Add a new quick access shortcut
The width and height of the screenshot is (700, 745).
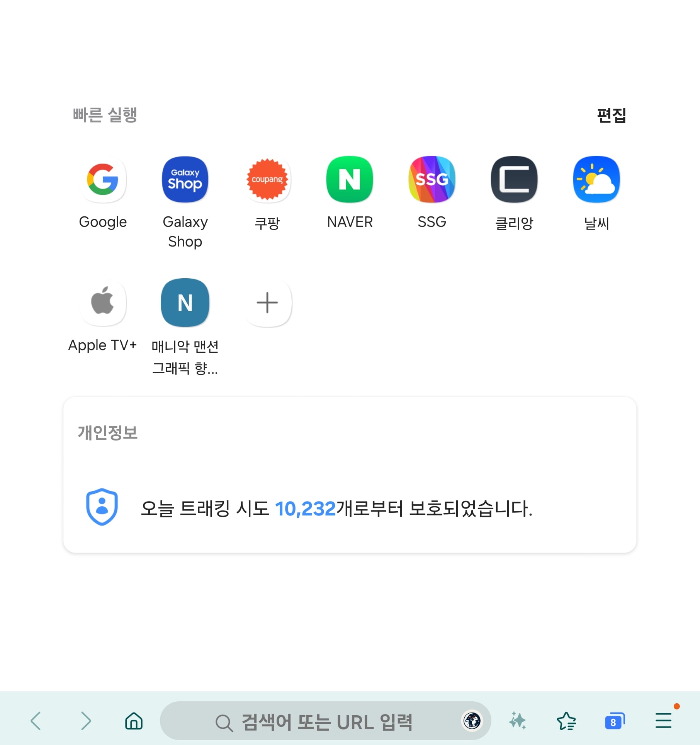pos(267,303)
